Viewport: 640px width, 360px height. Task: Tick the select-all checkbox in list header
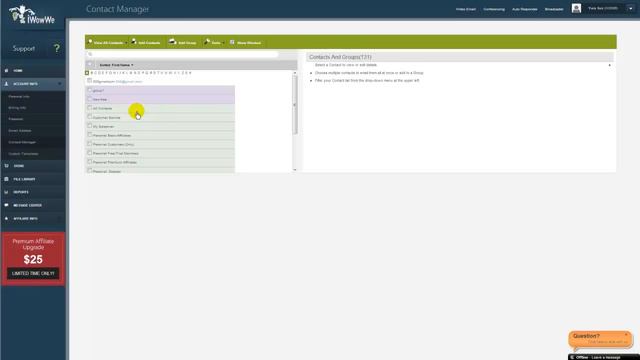90,64
